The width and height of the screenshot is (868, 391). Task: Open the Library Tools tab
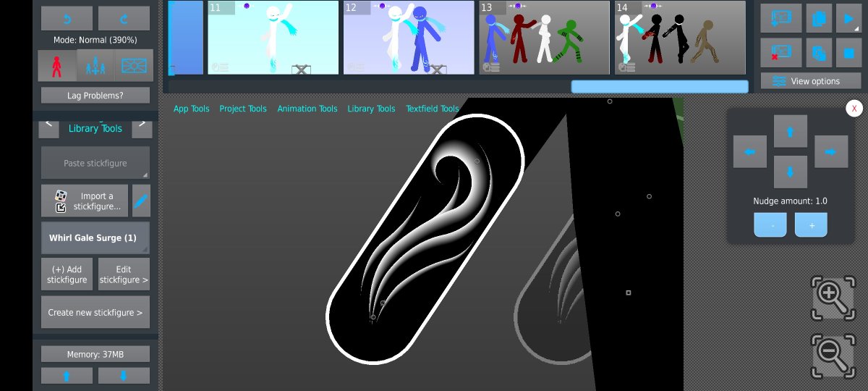pyautogui.click(x=371, y=109)
